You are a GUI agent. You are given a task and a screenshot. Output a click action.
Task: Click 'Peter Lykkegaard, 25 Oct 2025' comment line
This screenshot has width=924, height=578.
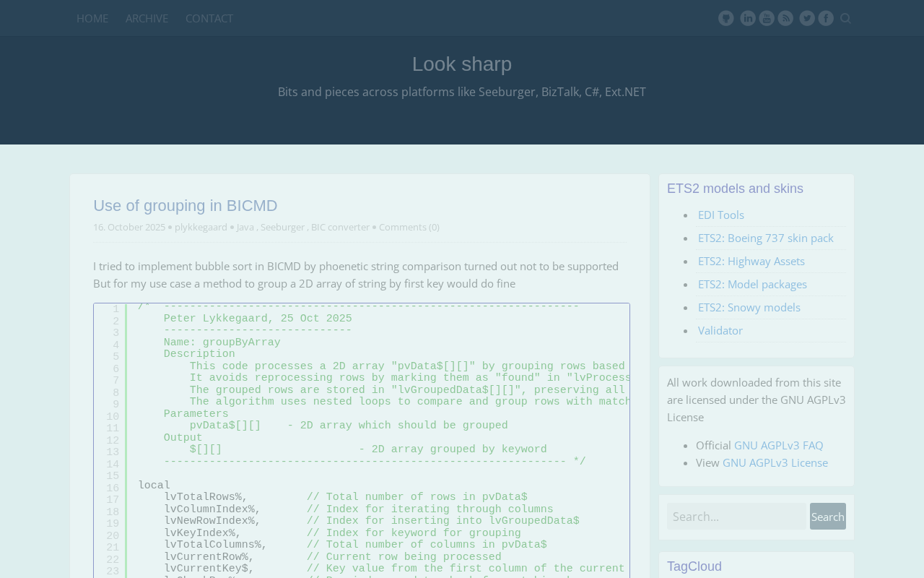[x=258, y=319]
